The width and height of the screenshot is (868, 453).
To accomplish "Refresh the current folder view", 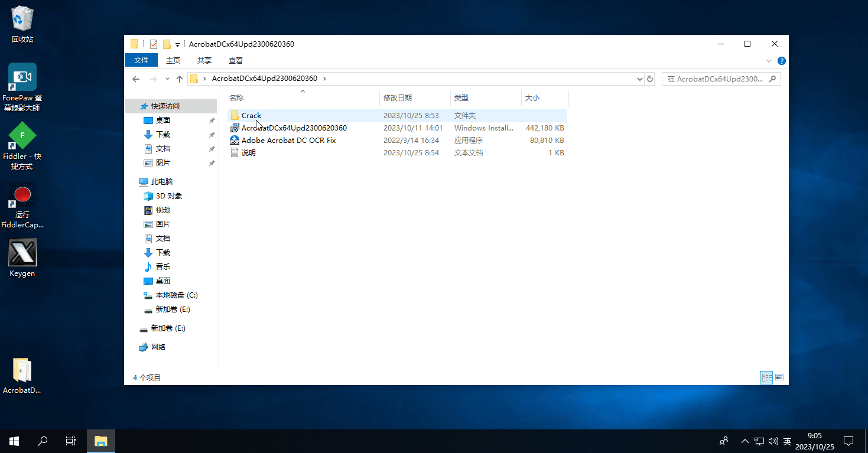I will click(x=650, y=79).
